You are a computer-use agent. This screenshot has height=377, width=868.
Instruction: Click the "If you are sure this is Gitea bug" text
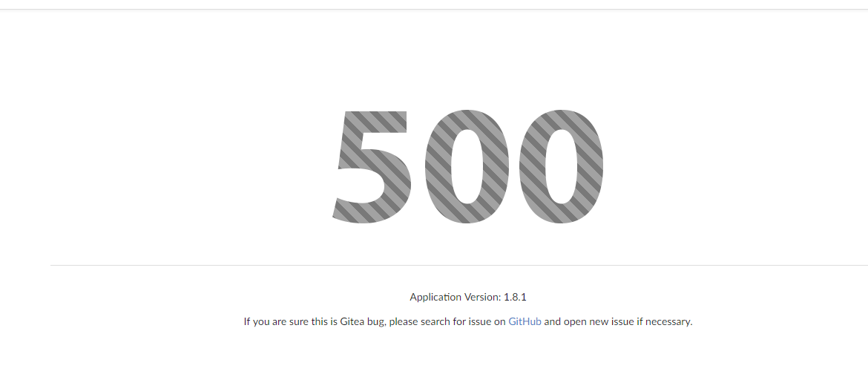tap(315, 321)
